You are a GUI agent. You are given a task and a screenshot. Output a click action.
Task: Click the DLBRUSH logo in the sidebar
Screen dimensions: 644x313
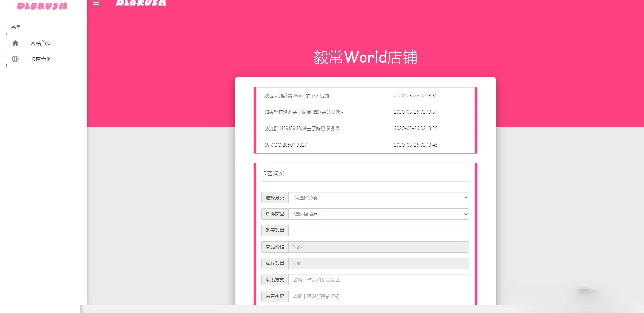(42, 6)
